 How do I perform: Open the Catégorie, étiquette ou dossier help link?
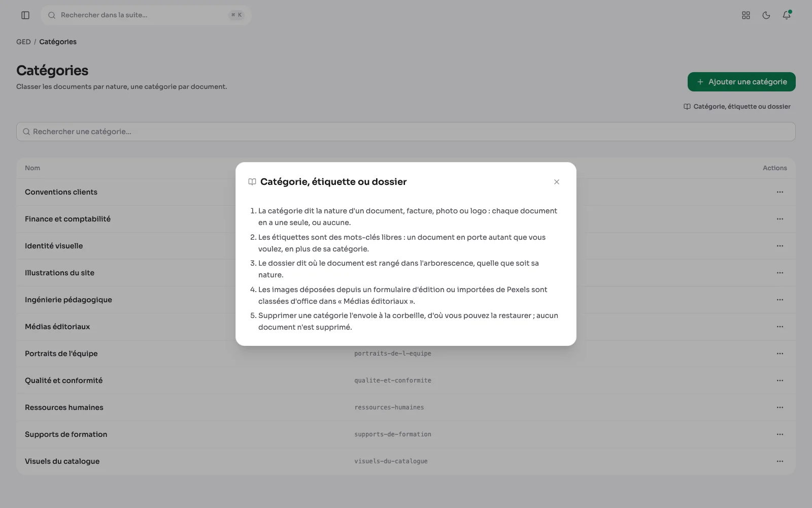[737, 107]
